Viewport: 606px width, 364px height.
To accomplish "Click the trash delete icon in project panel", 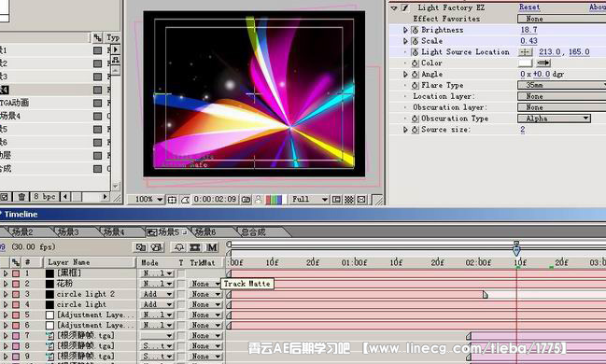I will 21,197.
